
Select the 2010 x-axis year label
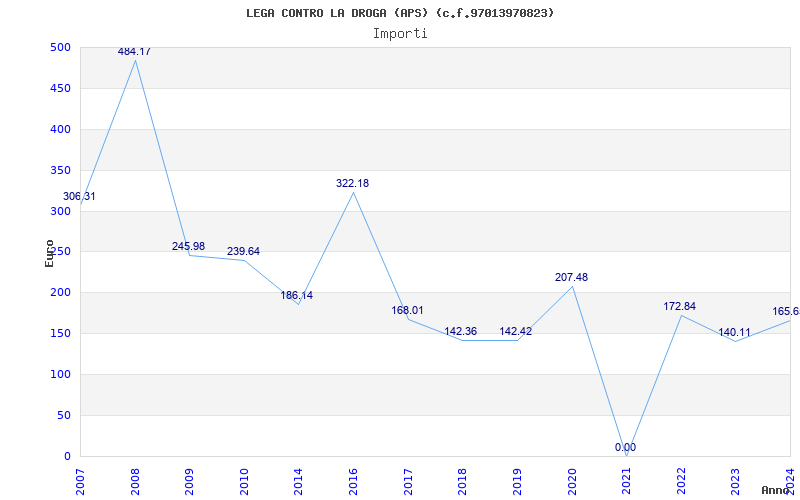(x=244, y=482)
